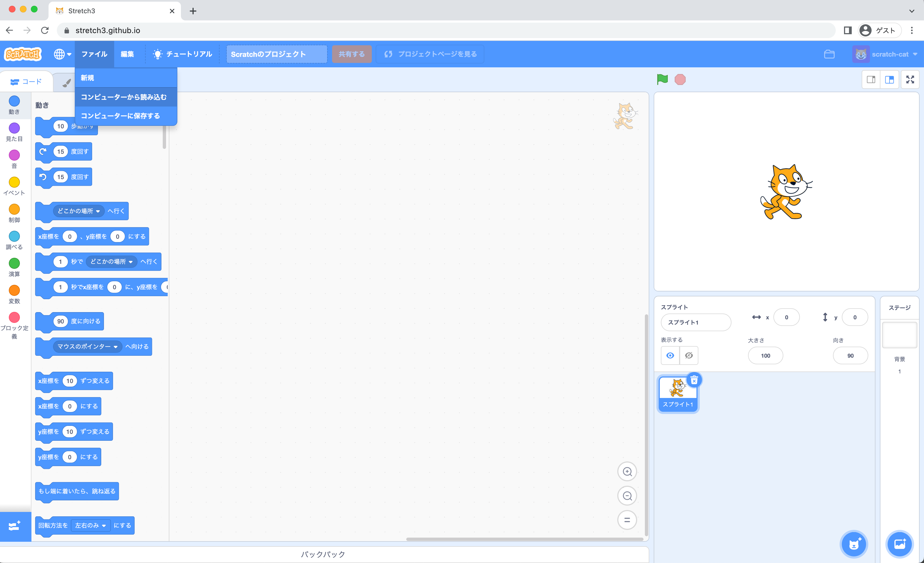Select 新規 from the file menu
Screen dimensions: 924x563
coord(125,78)
